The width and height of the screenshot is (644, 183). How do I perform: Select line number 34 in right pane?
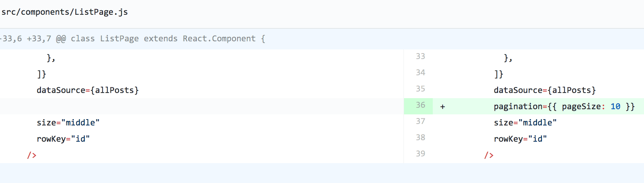(x=420, y=73)
